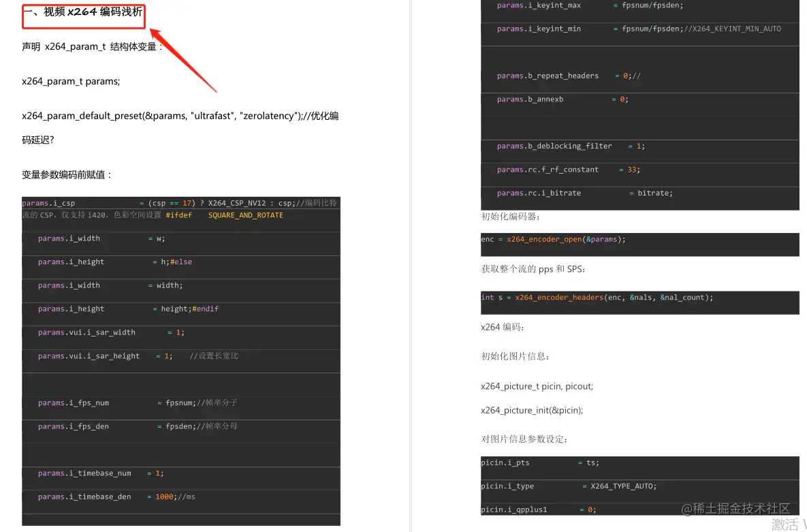
Task: Click the params.b_deblocking_filter line
Action: point(571,146)
